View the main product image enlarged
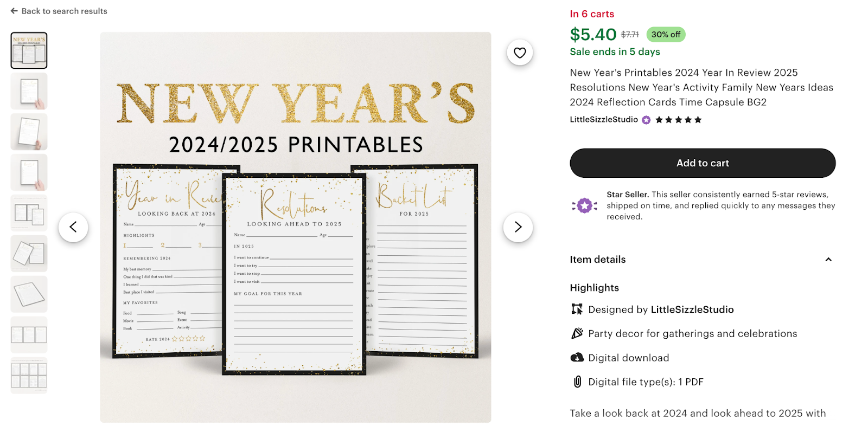The width and height of the screenshot is (868, 426). click(x=296, y=227)
